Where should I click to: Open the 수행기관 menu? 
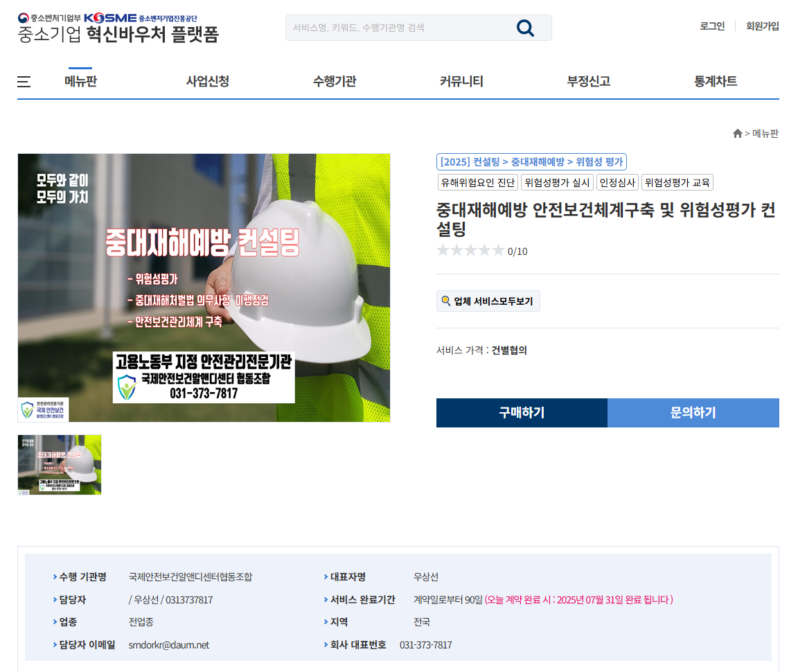tap(335, 82)
